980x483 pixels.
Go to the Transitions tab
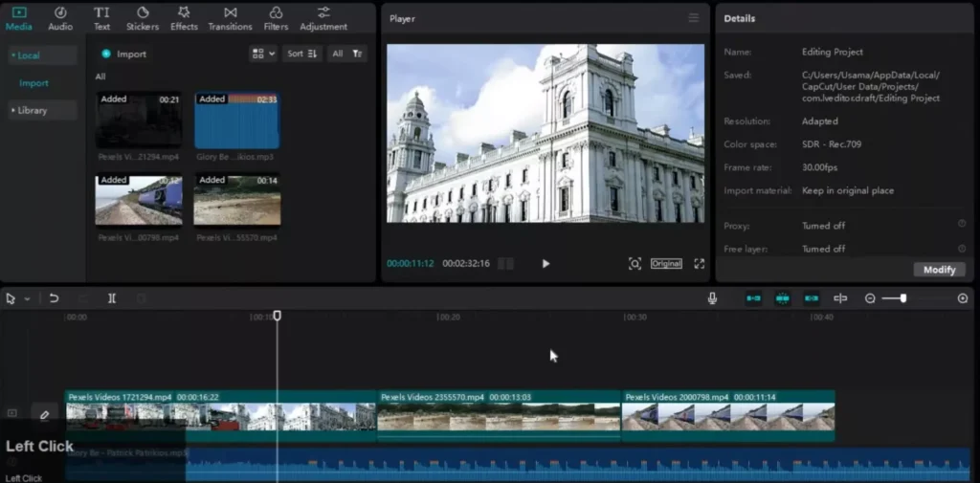tap(230, 19)
